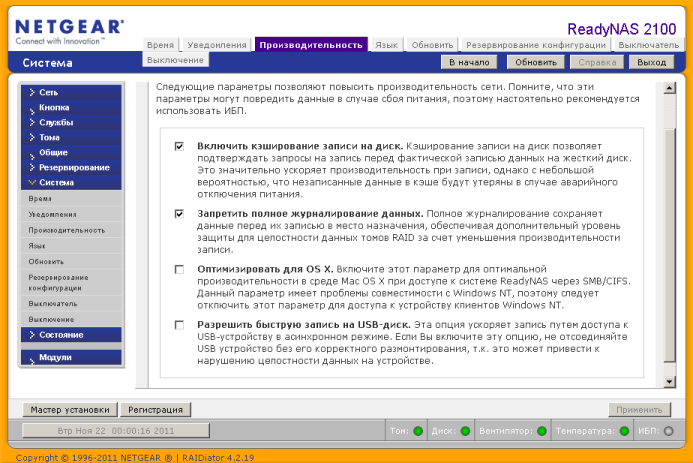Open the Обновить tab
This screenshot has width=693, height=463.
point(432,45)
